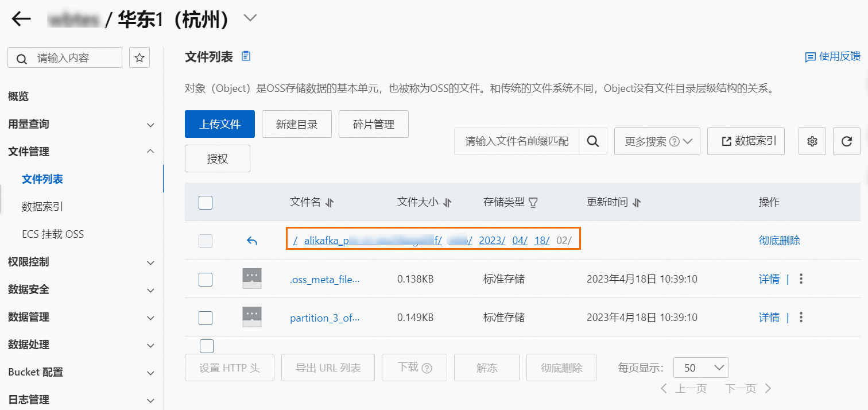
Task: Open more actions for partition_3_of row
Action: point(801,318)
